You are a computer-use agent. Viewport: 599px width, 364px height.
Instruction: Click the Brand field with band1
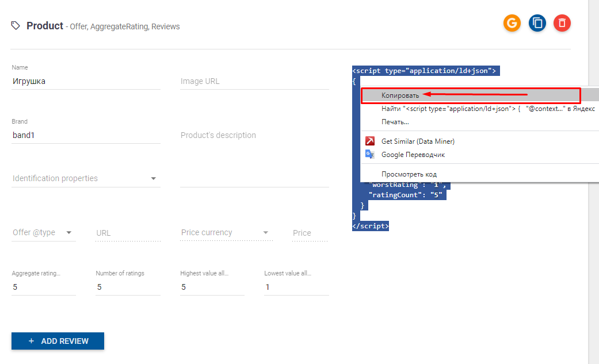pos(85,135)
